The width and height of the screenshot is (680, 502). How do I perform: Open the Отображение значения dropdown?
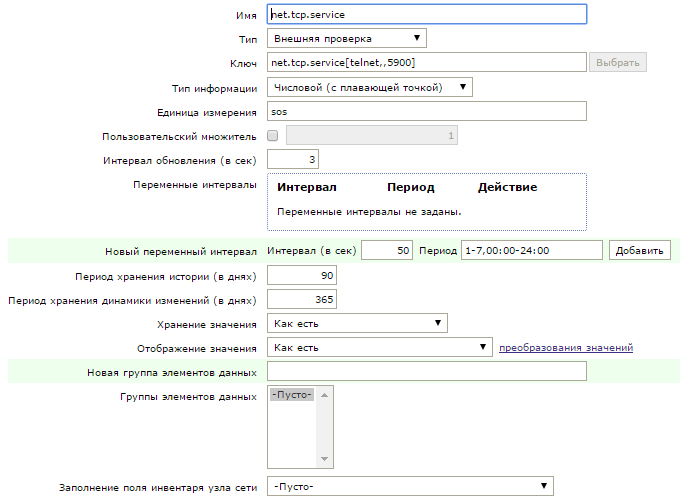pyautogui.click(x=379, y=348)
